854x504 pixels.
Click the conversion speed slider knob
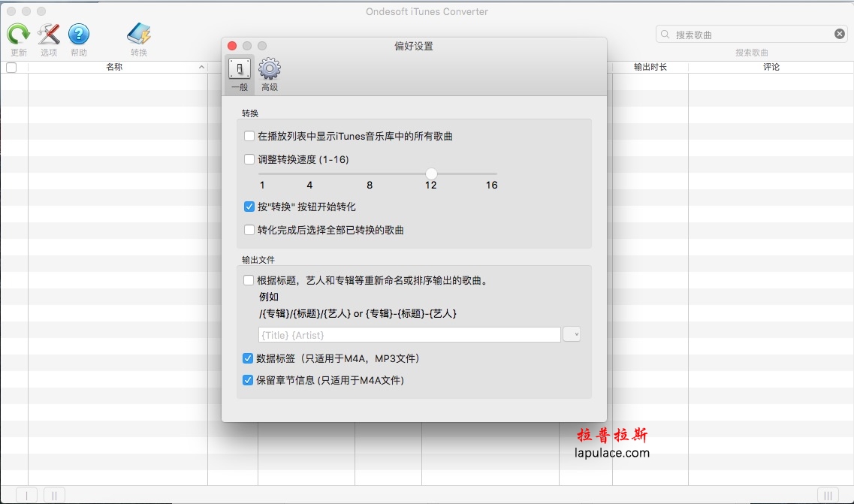click(431, 174)
